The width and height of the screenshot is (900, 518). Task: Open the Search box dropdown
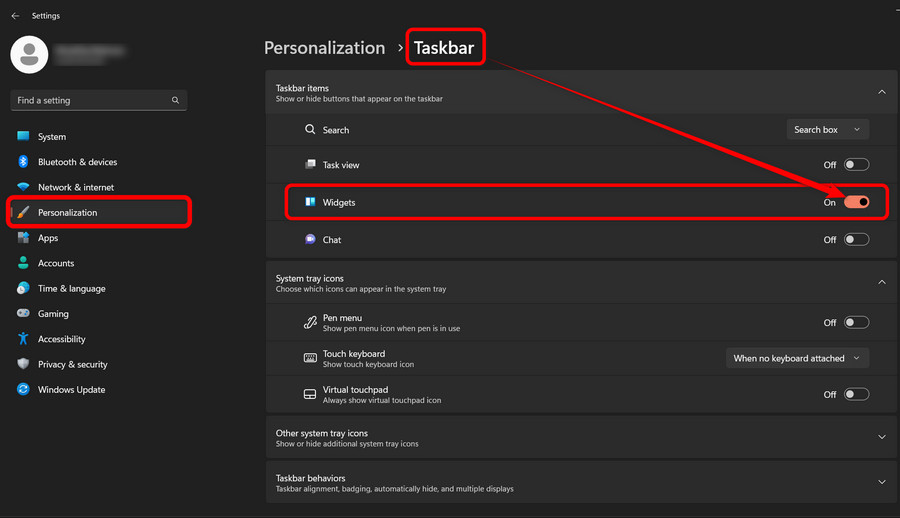828,130
